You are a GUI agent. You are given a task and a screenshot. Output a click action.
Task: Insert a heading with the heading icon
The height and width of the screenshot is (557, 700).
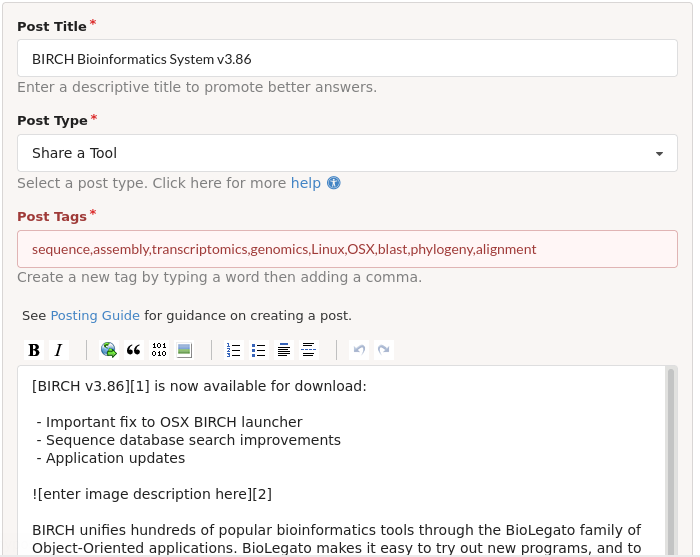(x=283, y=350)
